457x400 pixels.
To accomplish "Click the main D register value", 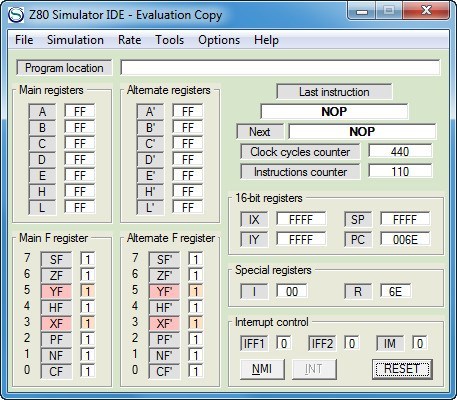I will point(80,159).
